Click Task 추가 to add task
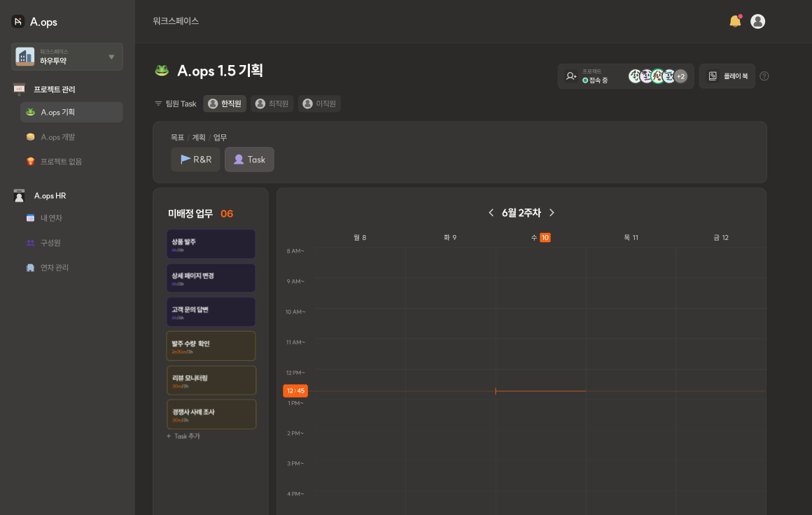The image size is (812, 515). [183, 437]
